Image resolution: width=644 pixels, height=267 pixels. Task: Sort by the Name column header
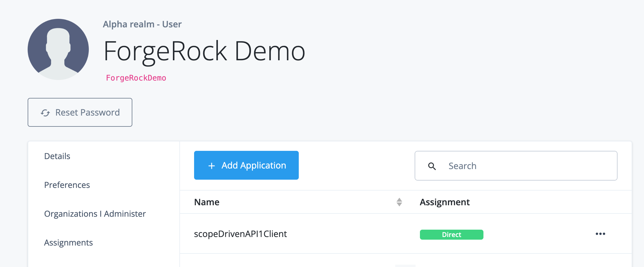point(207,202)
